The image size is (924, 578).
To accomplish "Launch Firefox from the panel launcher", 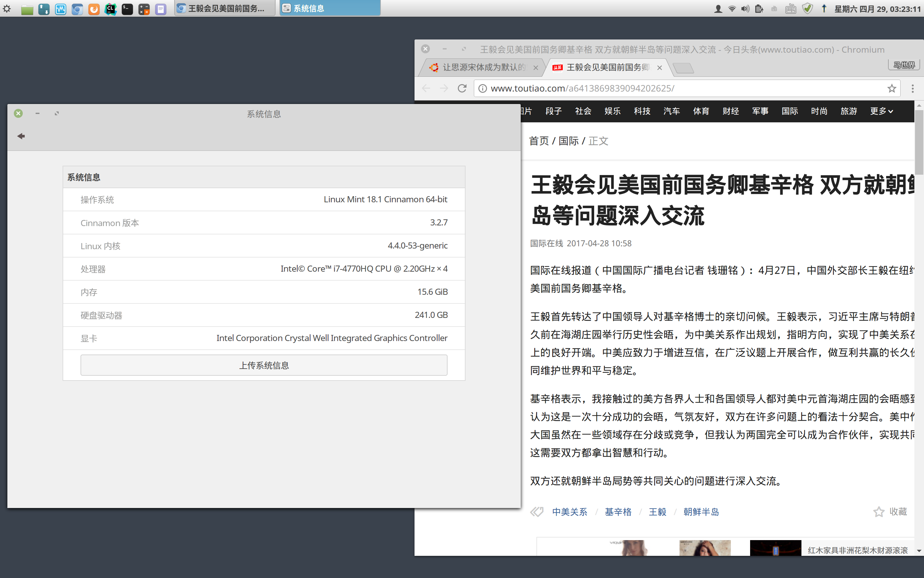I will pos(94,9).
